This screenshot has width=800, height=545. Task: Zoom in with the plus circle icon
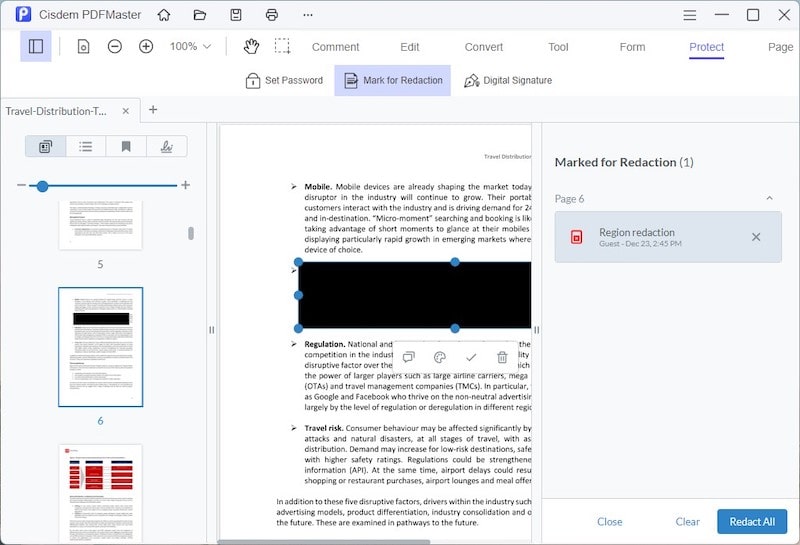146,46
